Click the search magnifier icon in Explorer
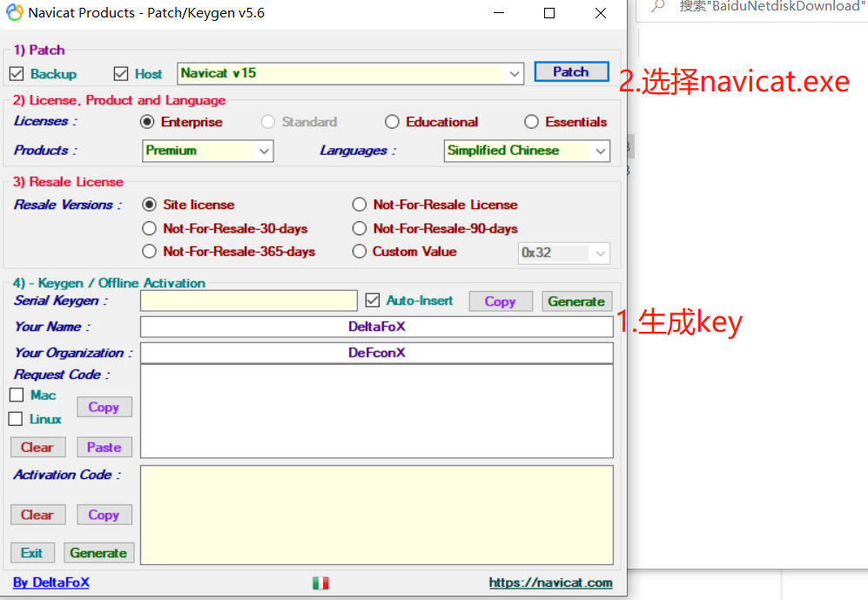 click(657, 6)
